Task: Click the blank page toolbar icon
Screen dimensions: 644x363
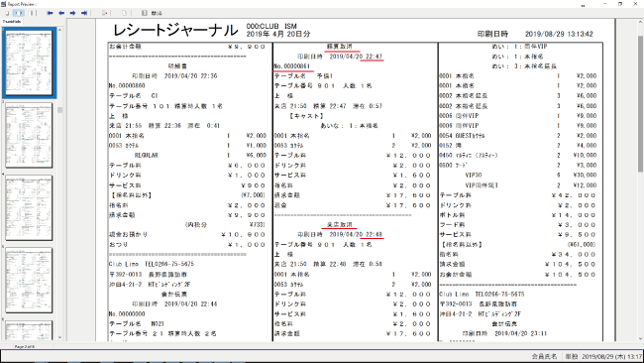Action: coord(124,13)
